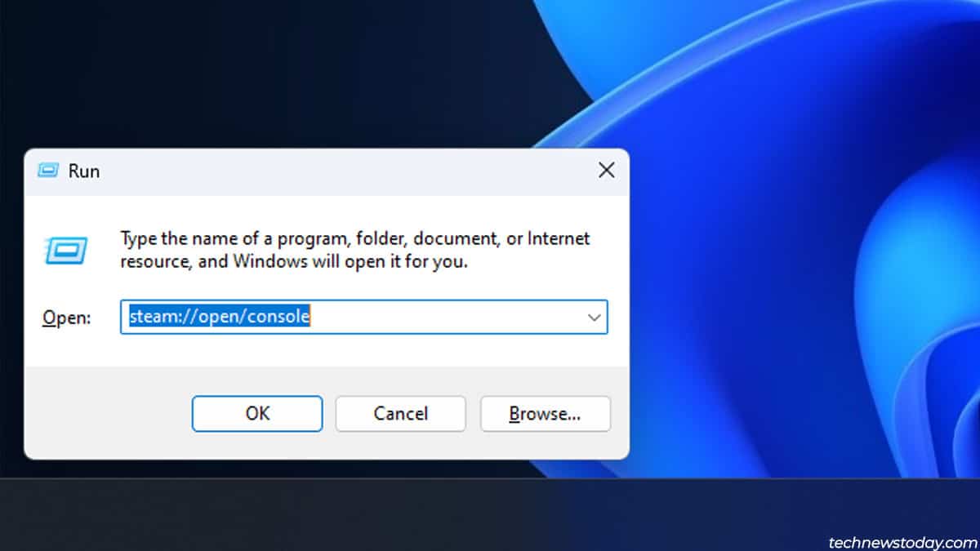This screenshot has width=980, height=551.
Task: Focus the Open text field containing steam://open/console
Action: 363,317
